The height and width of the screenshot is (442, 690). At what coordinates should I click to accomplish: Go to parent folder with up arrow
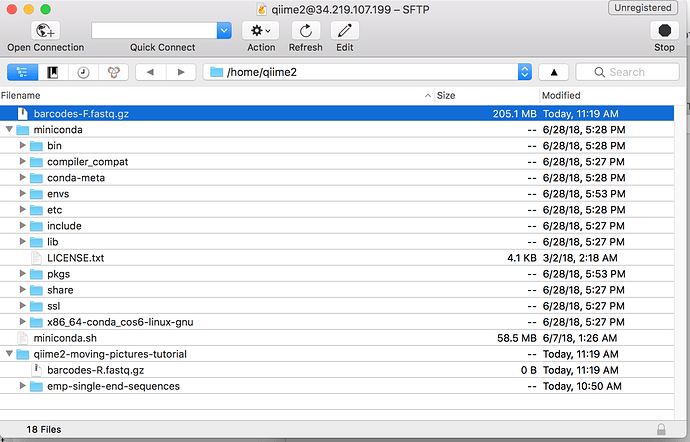[553, 72]
